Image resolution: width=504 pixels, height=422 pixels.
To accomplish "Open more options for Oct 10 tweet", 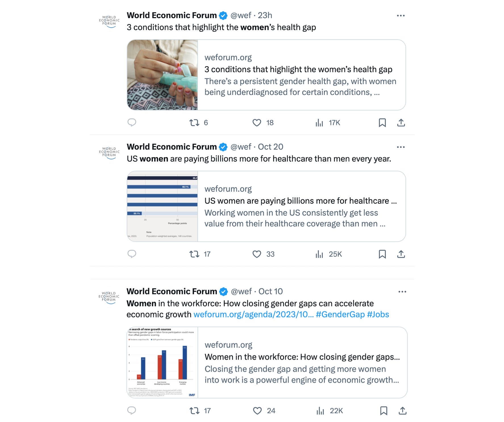I will click(402, 292).
